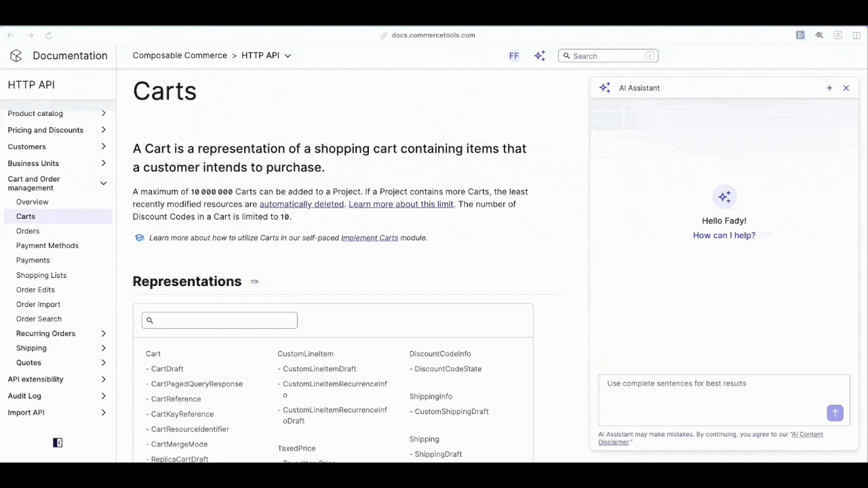Copy the Representations heading anchor link icon
Image resolution: width=868 pixels, height=488 pixels.
pos(254,281)
